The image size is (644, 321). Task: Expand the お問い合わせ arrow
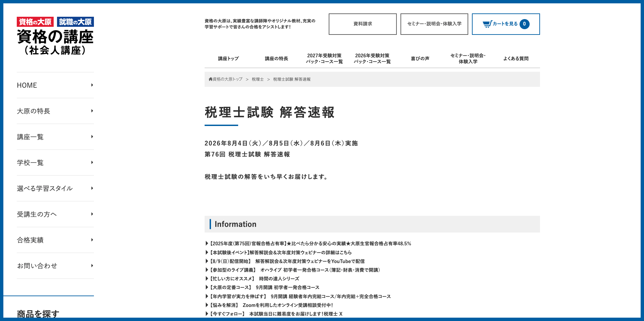click(92, 266)
